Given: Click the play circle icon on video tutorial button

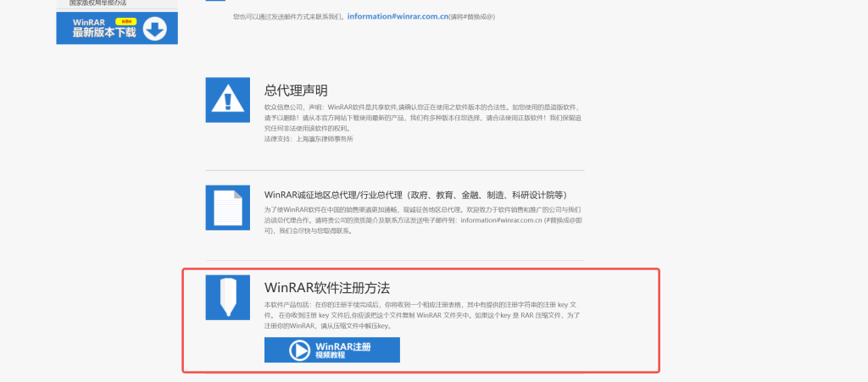Looking at the screenshot, I should pos(299,351).
